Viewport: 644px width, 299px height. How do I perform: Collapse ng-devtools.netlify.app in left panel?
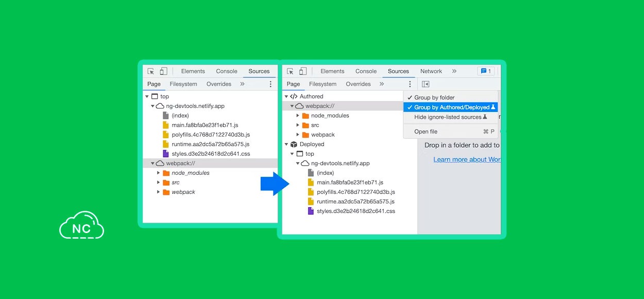(x=152, y=106)
